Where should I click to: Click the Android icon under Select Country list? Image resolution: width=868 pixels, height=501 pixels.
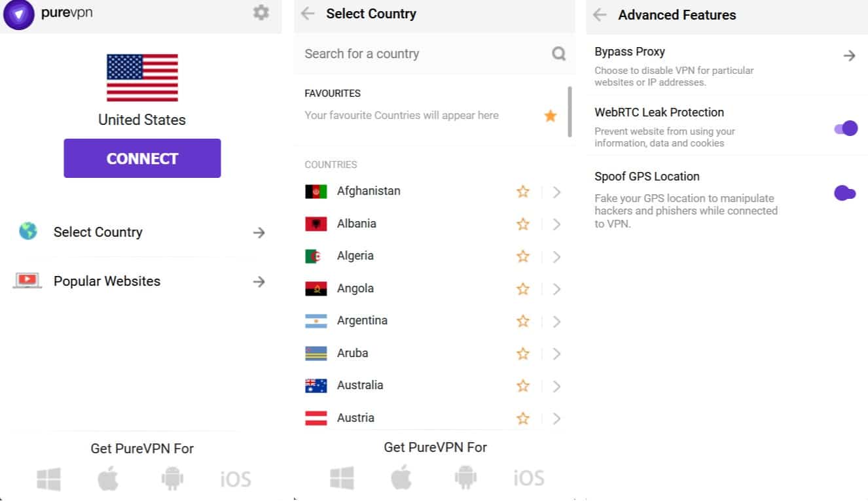point(465,477)
